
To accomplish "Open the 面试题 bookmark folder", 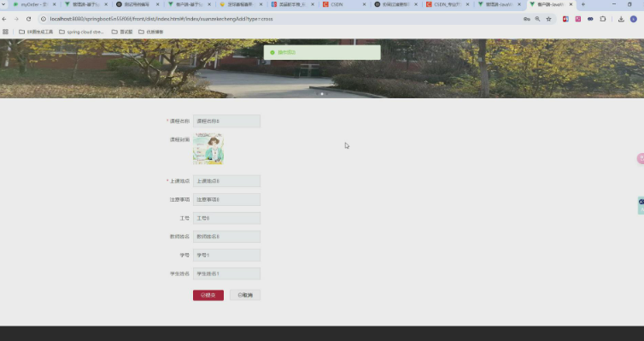I will [x=122, y=32].
